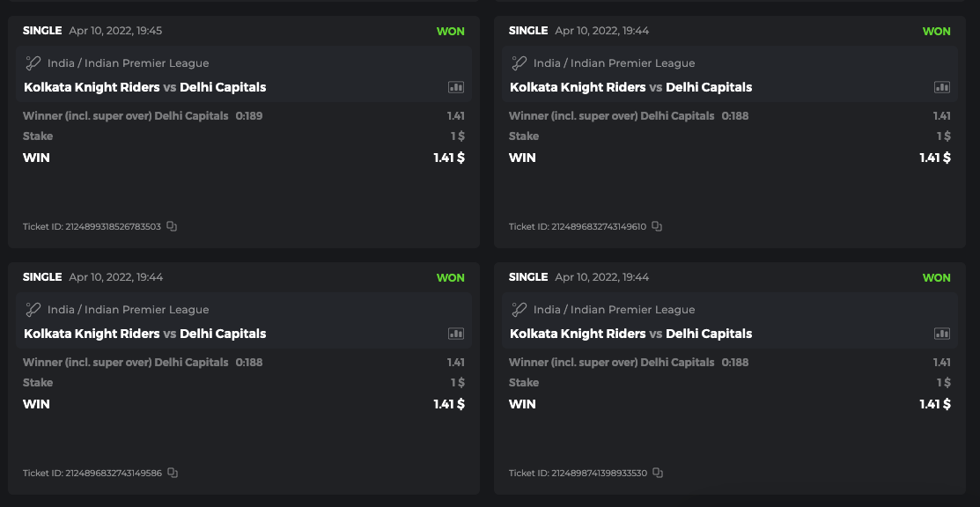Click ticket ID text ending in 149586
The image size is (980, 507).
tap(92, 473)
